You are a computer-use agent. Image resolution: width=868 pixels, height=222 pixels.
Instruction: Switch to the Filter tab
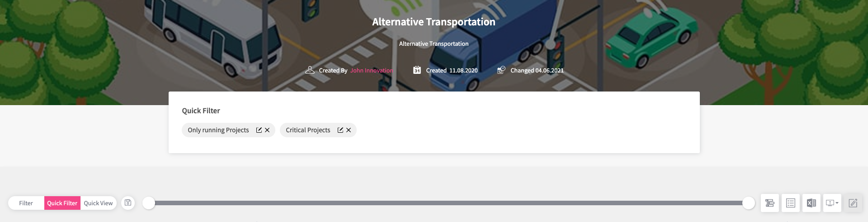pos(26,203)
